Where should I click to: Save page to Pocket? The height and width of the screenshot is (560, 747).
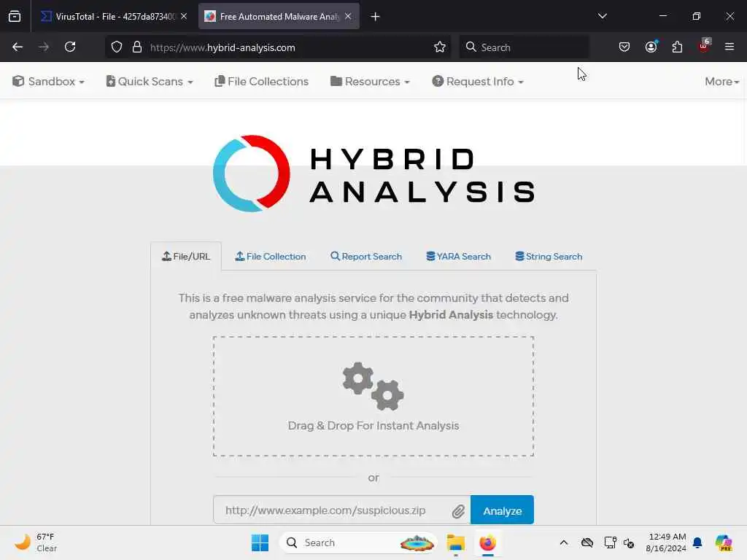click(x=624, y=47)
